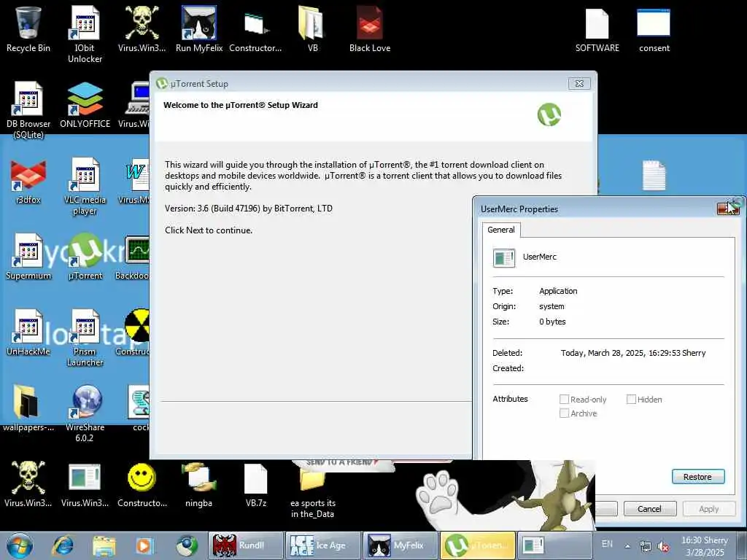747x560 pixels.
Task: Select the smiley-face Constructo... desktop icon
Action: click(142, 485)
